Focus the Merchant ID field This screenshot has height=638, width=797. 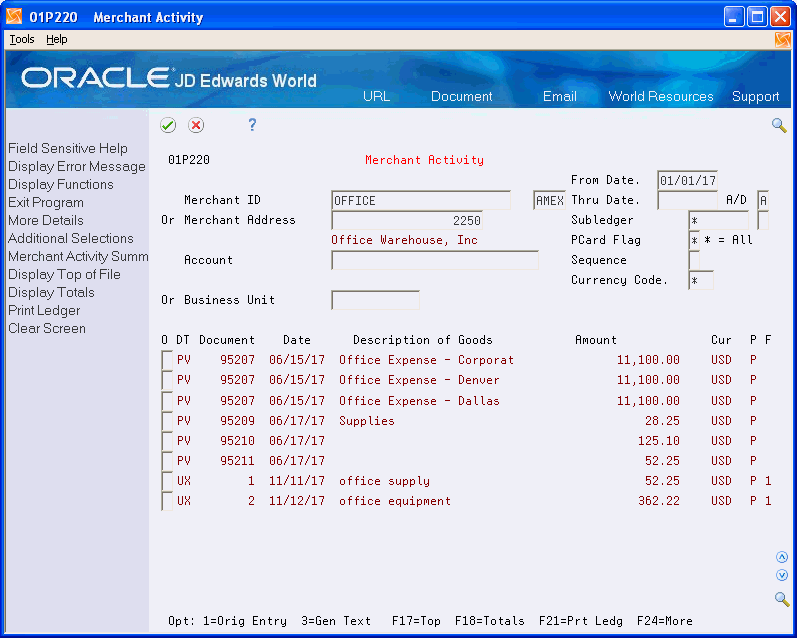421,200
